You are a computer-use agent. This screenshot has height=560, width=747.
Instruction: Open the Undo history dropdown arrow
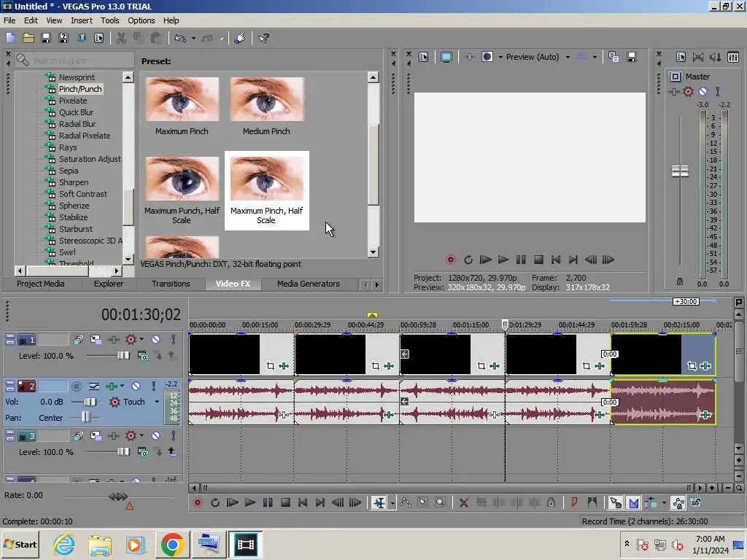tap(193, 38)
